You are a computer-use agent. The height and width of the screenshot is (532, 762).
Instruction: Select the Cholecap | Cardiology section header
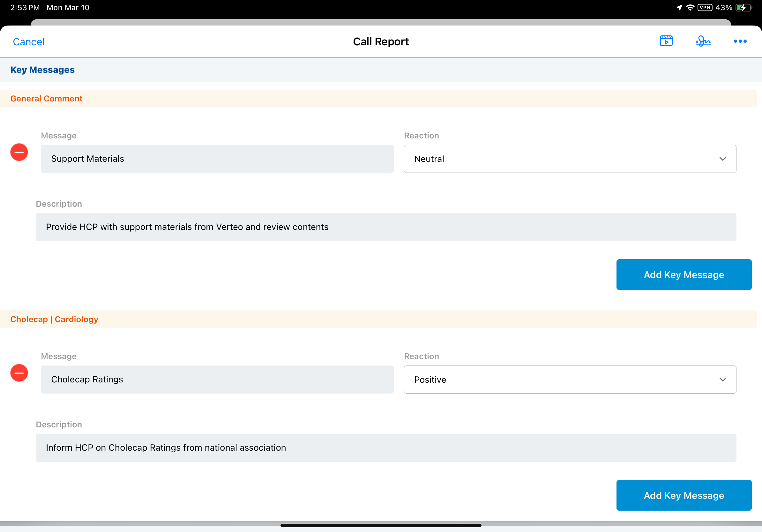coord(54,319)
